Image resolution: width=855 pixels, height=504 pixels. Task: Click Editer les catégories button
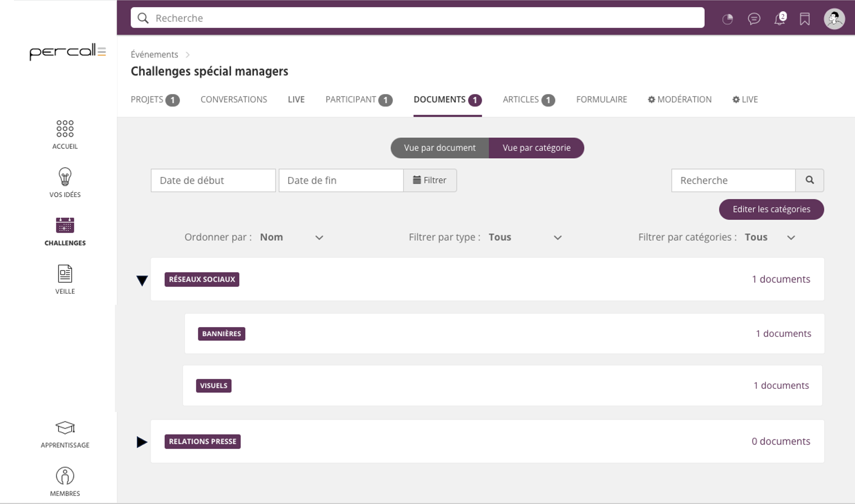pos(771,209)
